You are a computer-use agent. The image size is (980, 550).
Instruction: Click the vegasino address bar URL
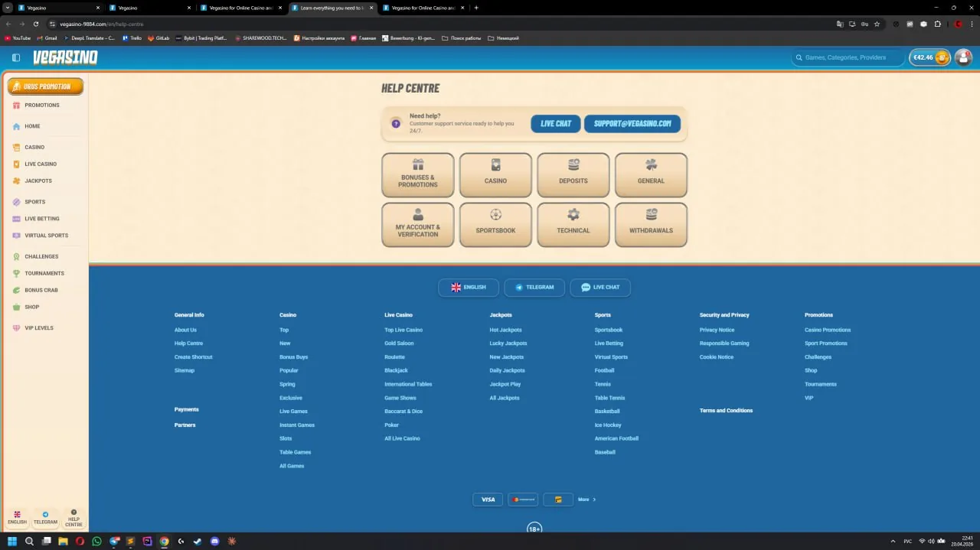click(x=102, y=24)
